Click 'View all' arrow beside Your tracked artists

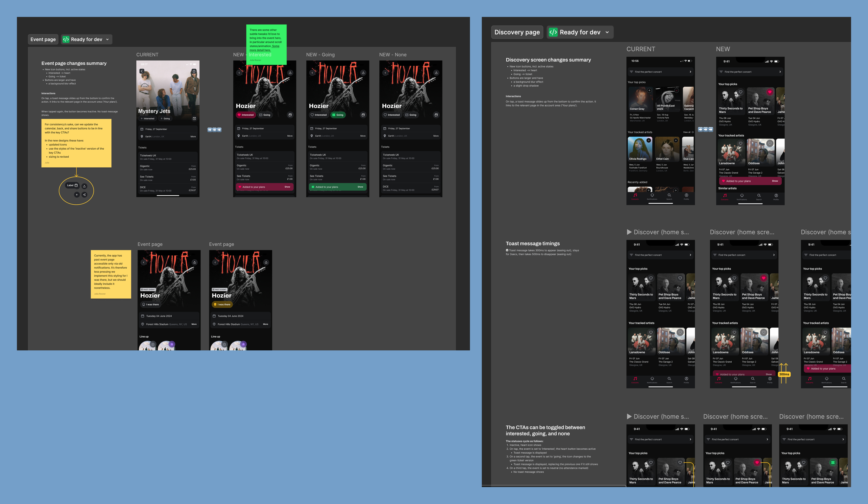[x=689, y=132]
